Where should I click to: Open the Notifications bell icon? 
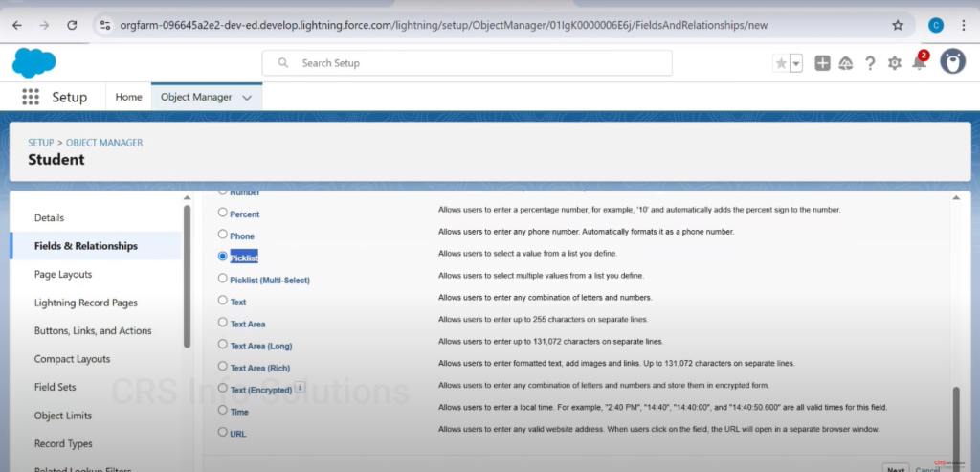pyautogui.click(x=919, y=62)
